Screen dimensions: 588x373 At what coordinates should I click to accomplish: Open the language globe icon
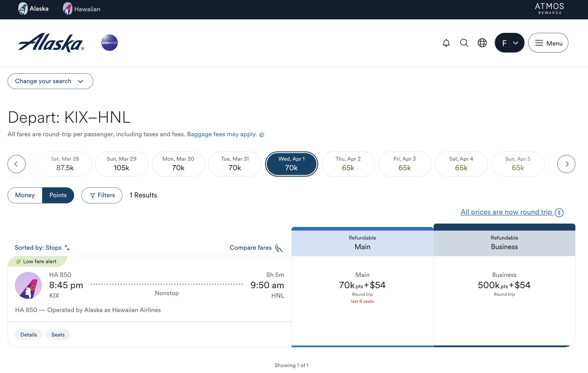(x=482, y=43)
